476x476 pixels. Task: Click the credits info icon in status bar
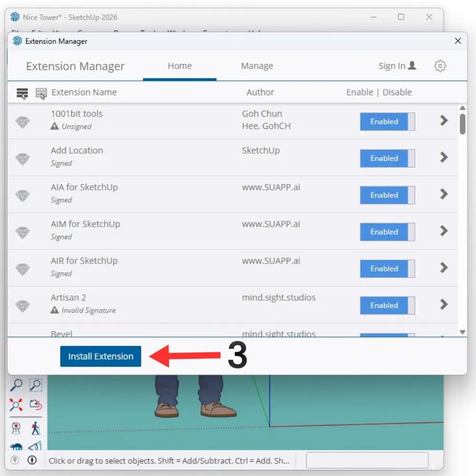[x=32, y=460]
